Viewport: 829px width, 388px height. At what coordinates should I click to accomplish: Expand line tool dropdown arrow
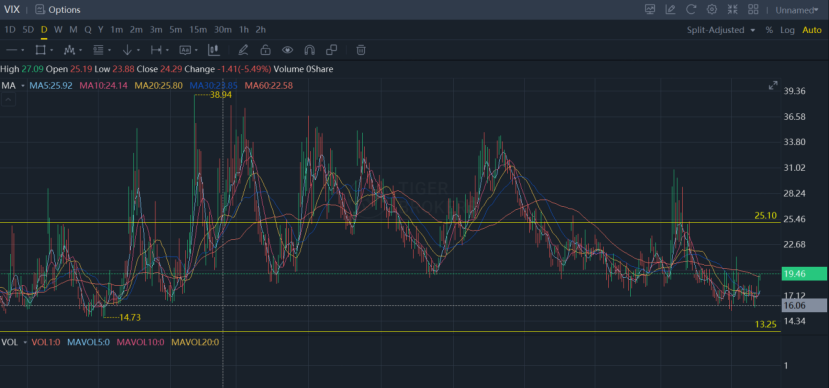point(23,51)
